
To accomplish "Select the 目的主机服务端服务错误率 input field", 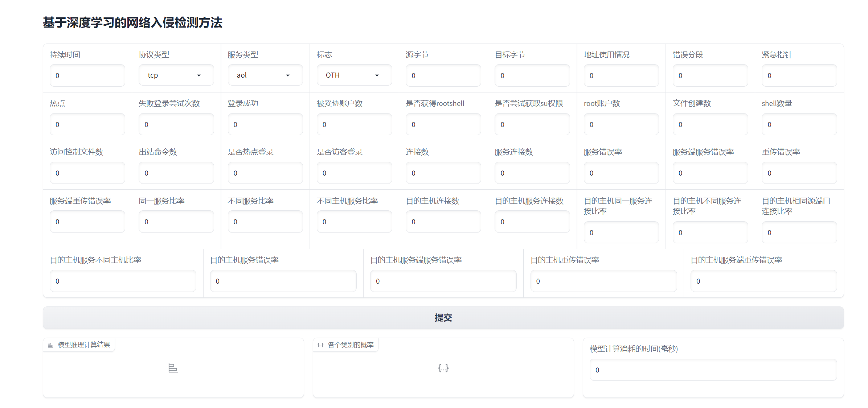I will point(443,281).
